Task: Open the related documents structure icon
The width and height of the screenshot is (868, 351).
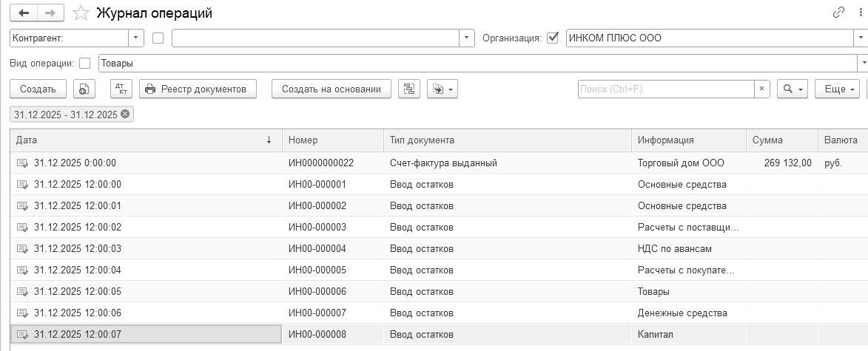Action: coord(408,89)
